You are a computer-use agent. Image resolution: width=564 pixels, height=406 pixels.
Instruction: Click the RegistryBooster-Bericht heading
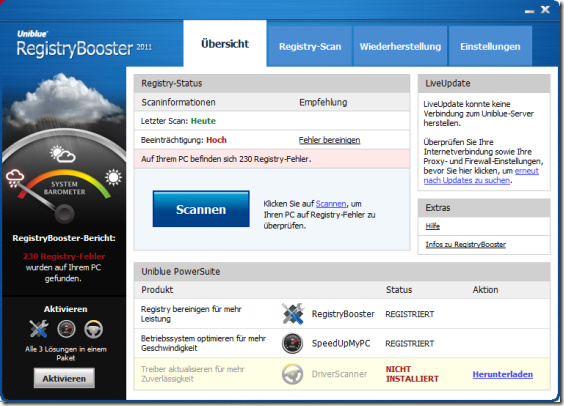64,238
